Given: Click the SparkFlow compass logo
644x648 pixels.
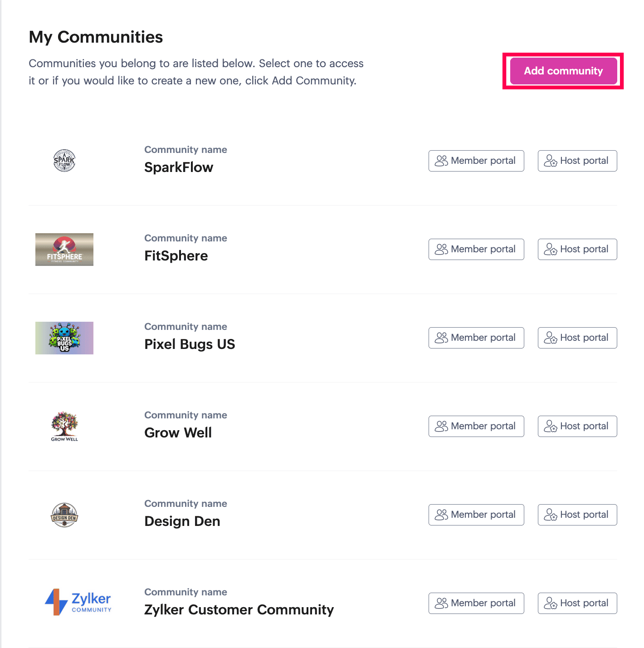Looking at the screenshot, I should click(64, 161).
